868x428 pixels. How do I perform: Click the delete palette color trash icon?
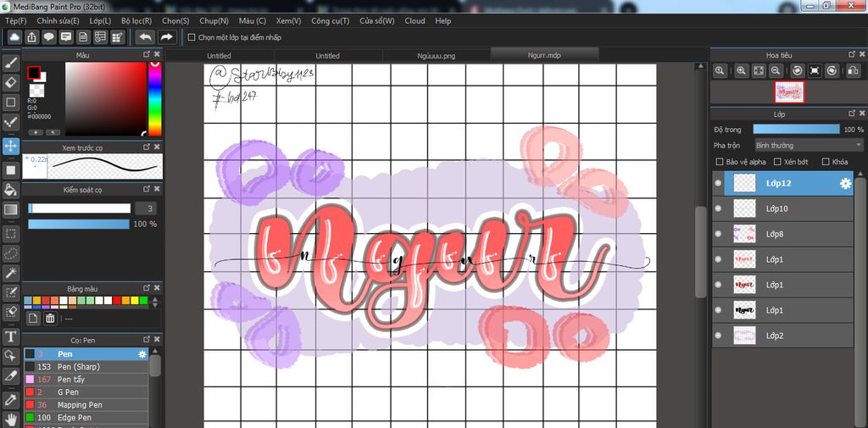click(x=50, y=319)
